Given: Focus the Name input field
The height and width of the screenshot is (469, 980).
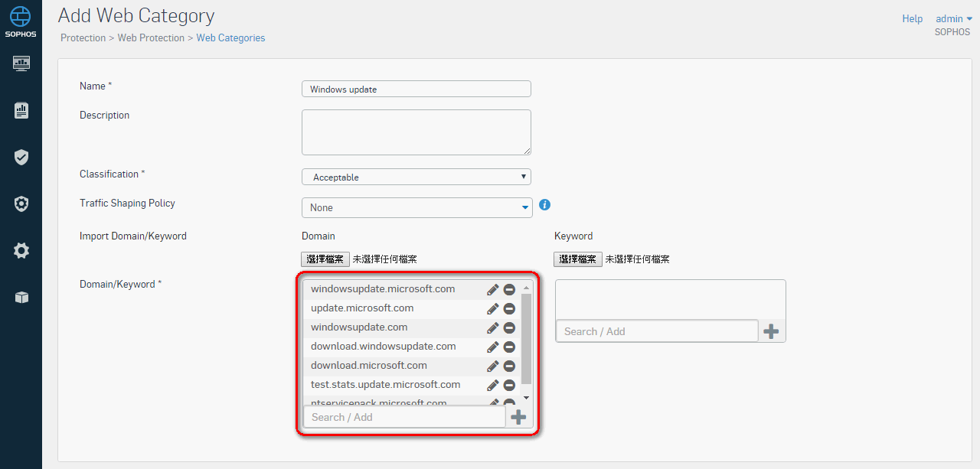Looking at the screenshot, I should (x=416, y=89).
